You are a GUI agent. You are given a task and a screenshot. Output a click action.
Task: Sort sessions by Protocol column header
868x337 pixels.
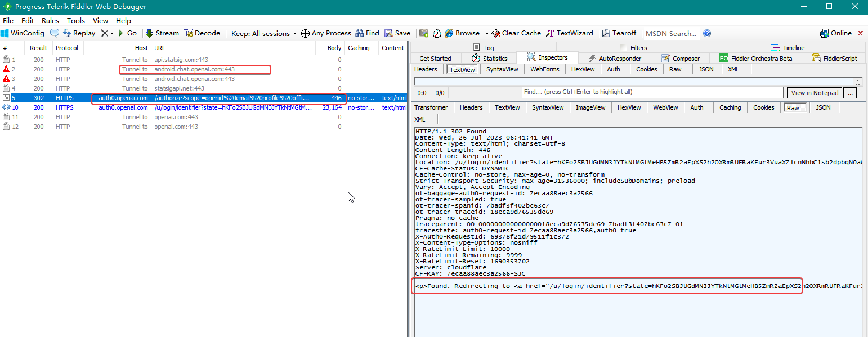(68, 48)
